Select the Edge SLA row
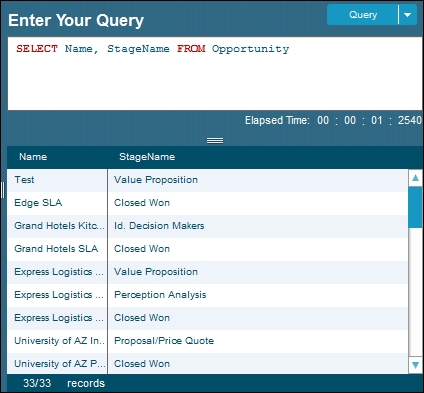 (207, 203)
